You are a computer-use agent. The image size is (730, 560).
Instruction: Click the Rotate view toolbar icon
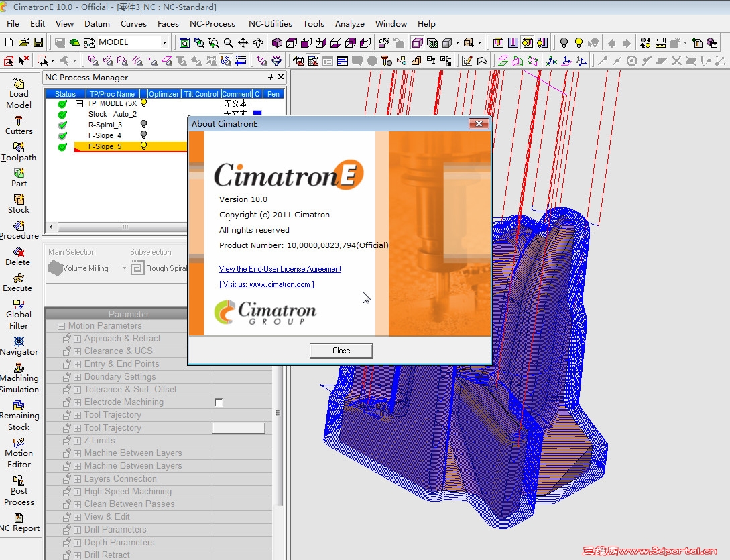click(x=258, y=43)
